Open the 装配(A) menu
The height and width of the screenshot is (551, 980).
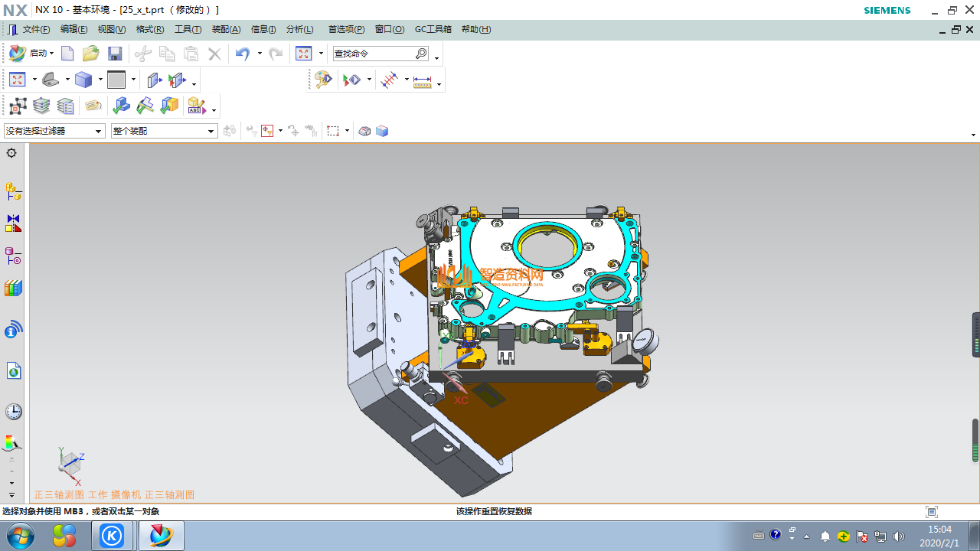click(x=226, y=29)
